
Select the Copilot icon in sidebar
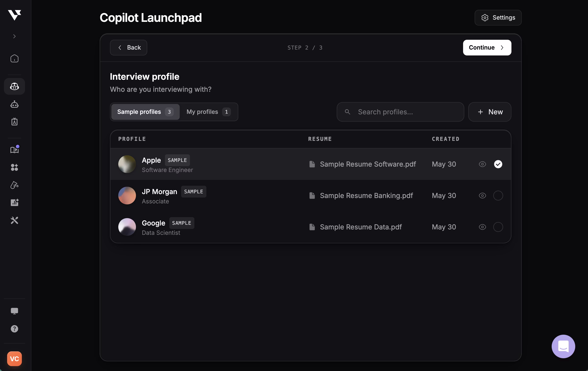14,86
